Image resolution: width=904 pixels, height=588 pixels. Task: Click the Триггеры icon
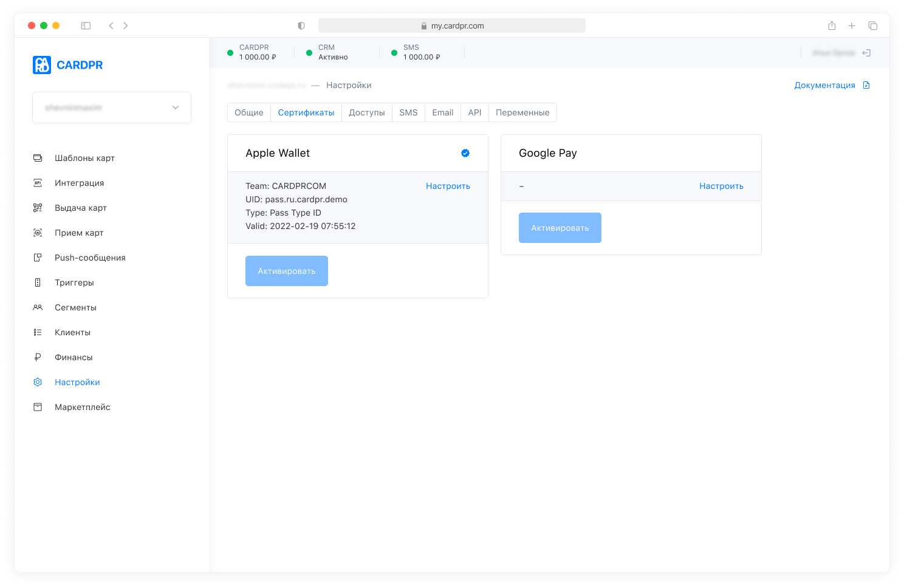coord(38,282)
